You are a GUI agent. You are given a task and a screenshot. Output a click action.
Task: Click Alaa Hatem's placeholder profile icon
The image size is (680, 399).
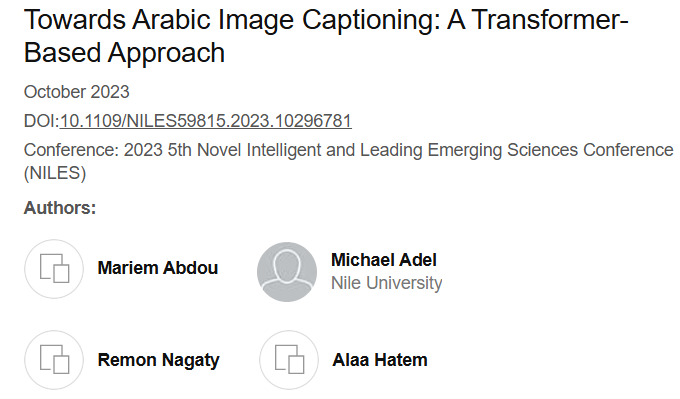tap(289, 360)
